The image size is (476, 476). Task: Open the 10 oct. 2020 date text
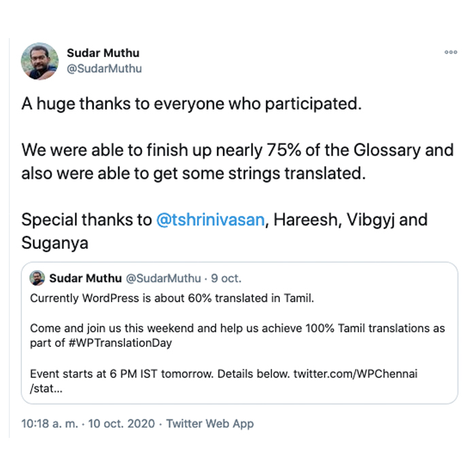point(122,424)
